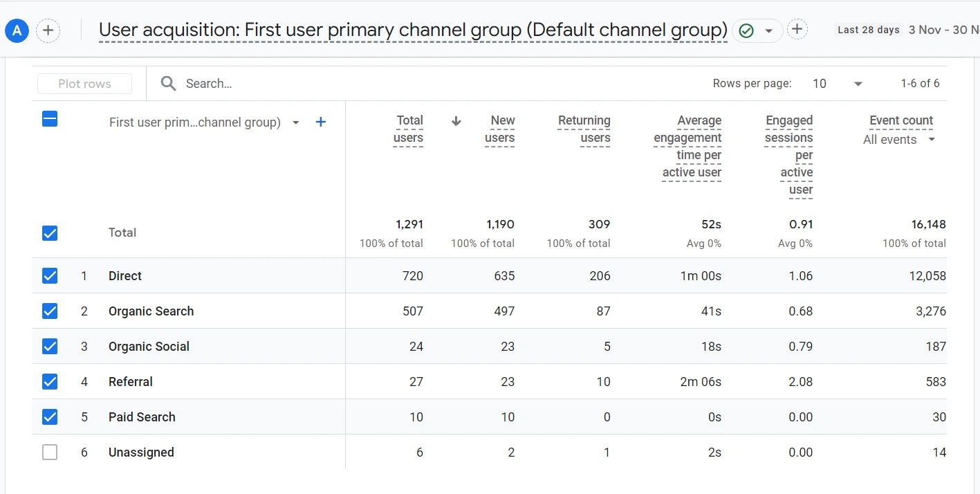
Task: Add a new comparison with the plus circle
Action: (x=48, y=30)
